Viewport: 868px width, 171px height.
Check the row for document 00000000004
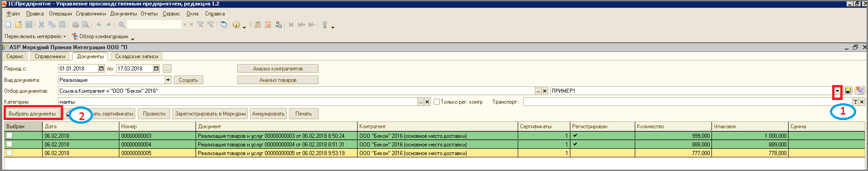click(9, 144)
